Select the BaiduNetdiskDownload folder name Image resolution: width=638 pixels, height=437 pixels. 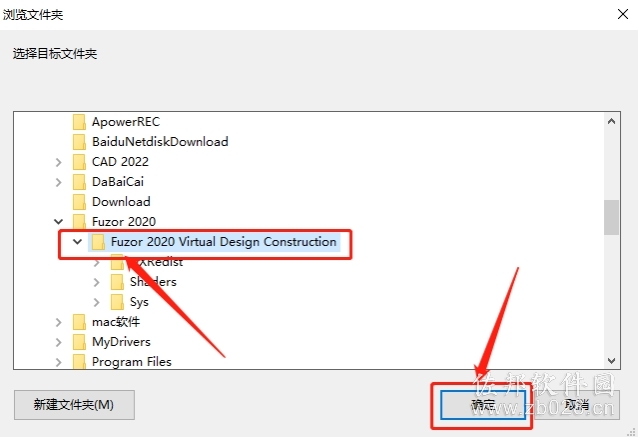pyautogui.click(x=160, y=142)
